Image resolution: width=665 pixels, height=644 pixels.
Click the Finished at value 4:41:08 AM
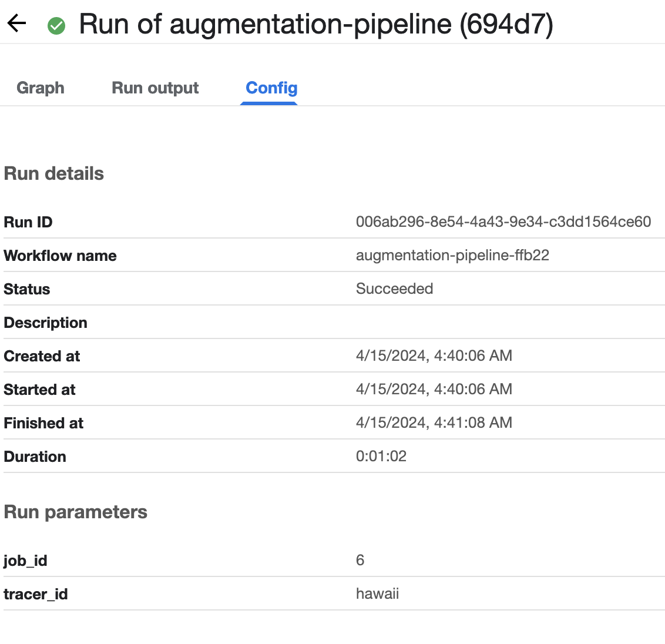coord(434,422)
